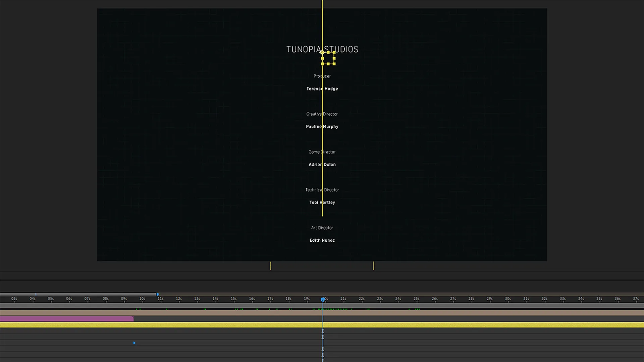Screen dimensions: 644x362
Task: Click the anchor point diamond in the viewer
Action: point(322,53)
